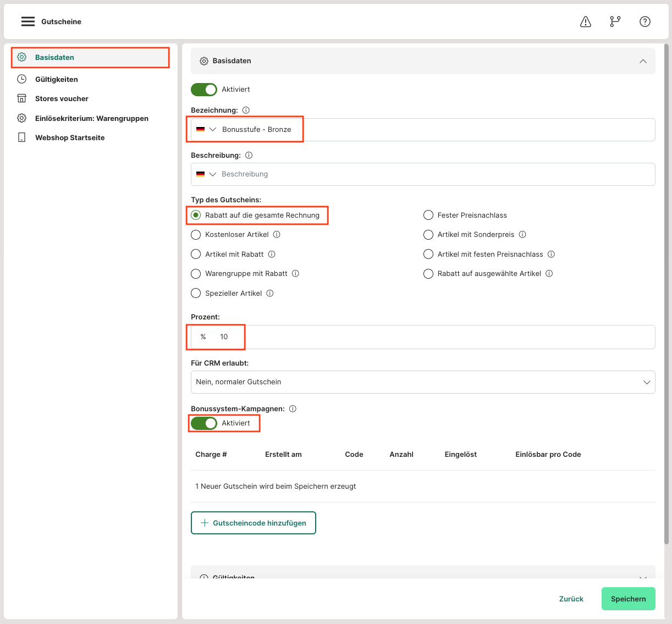This screenshot has height=624, width=672.
Task: Go to Gültigkeiten in sidebar
Action: point(56,79)
